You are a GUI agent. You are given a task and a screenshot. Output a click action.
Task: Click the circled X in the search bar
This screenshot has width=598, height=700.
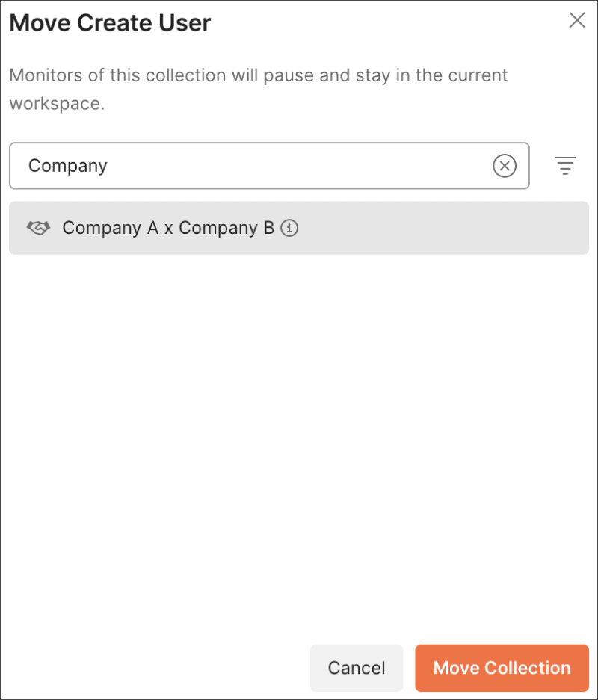tap(505, 166)
